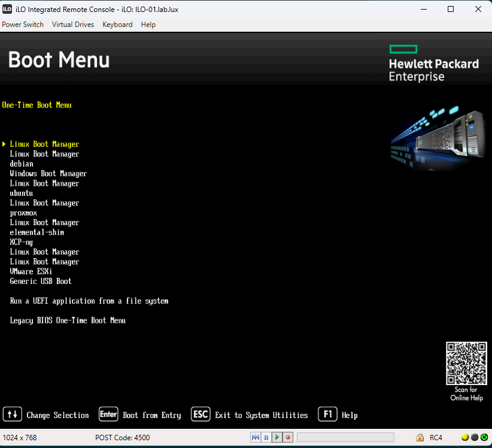This screenshot has width=492, height=448.
Task: Open the Virtual Drives menu
Action: (x=73, y=25)
